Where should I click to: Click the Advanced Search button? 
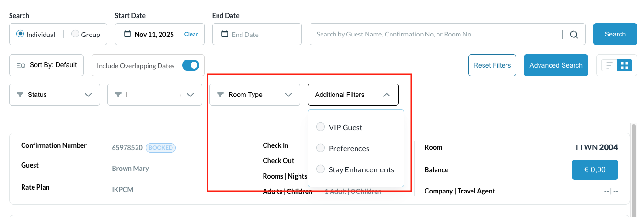point(556,65)
